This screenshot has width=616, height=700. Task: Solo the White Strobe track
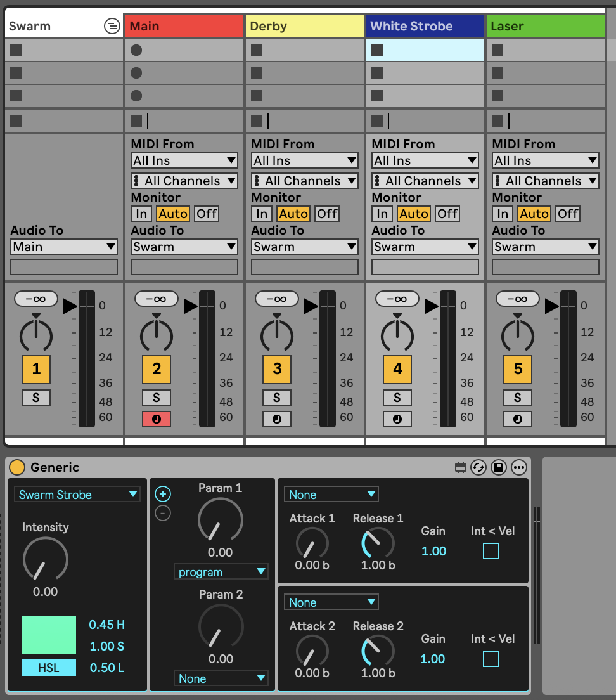pyautogui.click(x=397, y=398)
